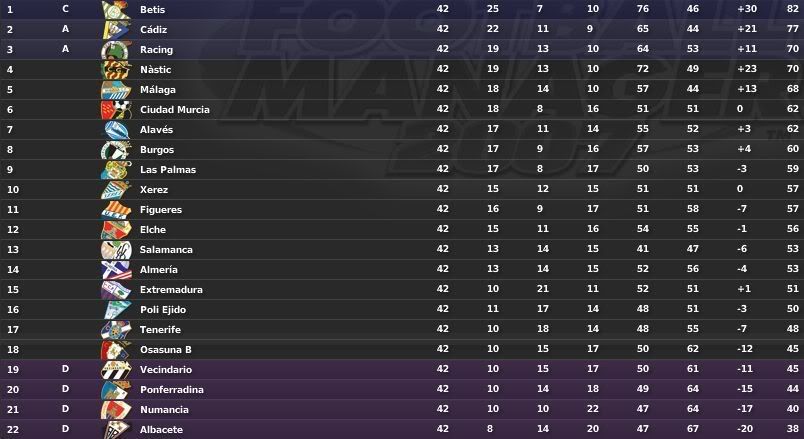Open the Cádiz club badge
This screenshot has width=804, height=439.
116,30
